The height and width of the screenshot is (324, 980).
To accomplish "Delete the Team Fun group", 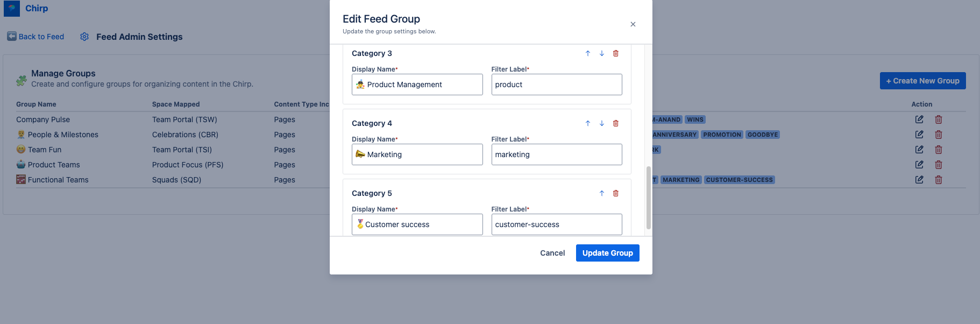I will click(x=939, y=150).
